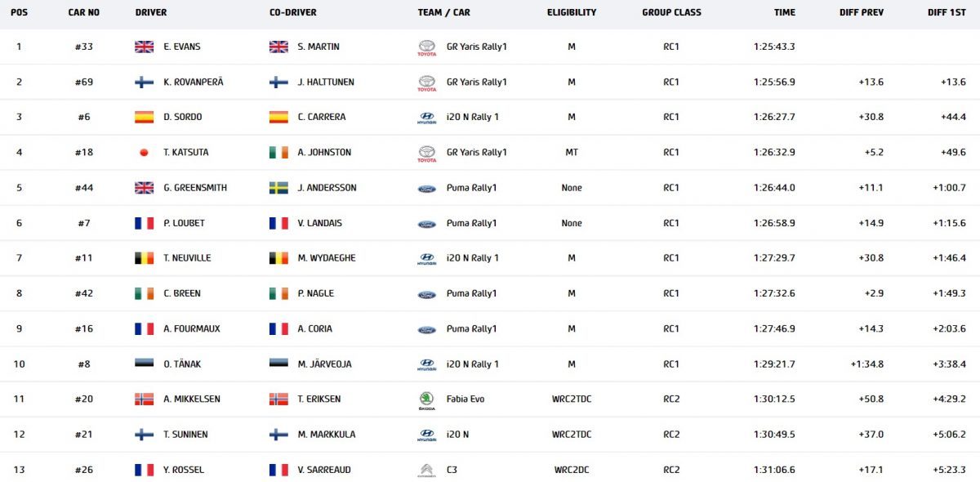Screen dimensions: 980x482
Task: Click the Citroen logo beside C3
Action: [426, 470]
